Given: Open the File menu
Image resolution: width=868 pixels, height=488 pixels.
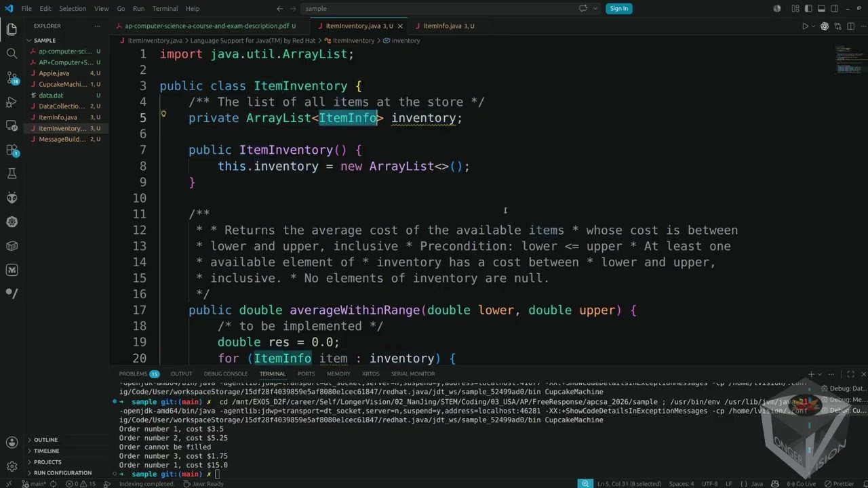Looking at the screenshot, I should coord(26,9).
